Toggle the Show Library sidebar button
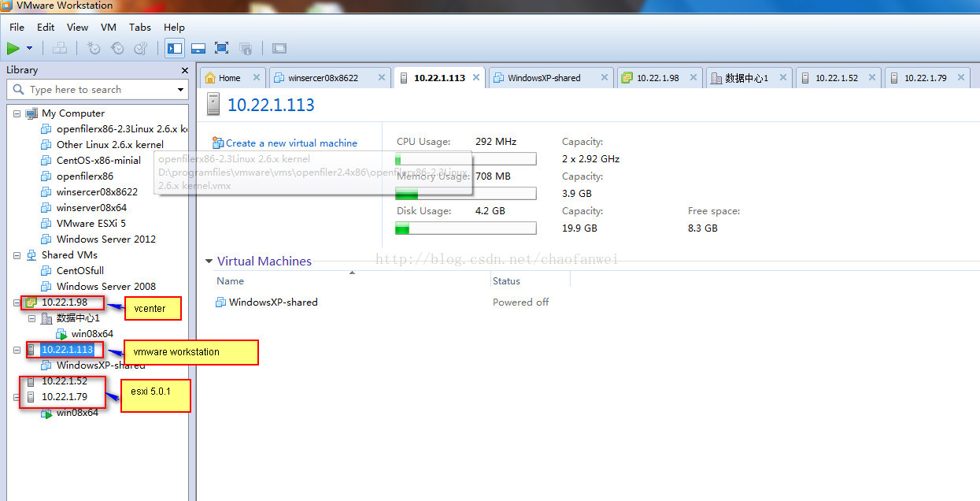 click(x=175, y=49)
